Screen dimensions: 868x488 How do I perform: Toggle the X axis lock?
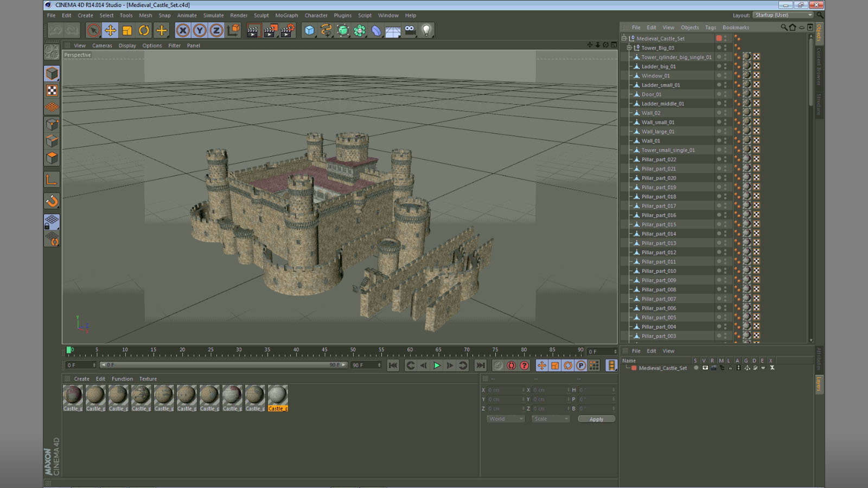coord(183,30)
